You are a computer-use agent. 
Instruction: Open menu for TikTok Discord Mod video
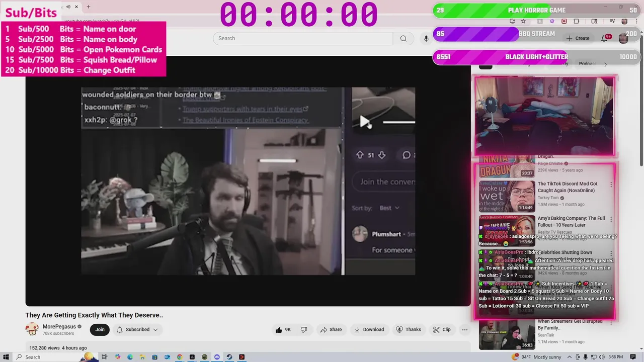pyautogui.click(x=611, y=185)
